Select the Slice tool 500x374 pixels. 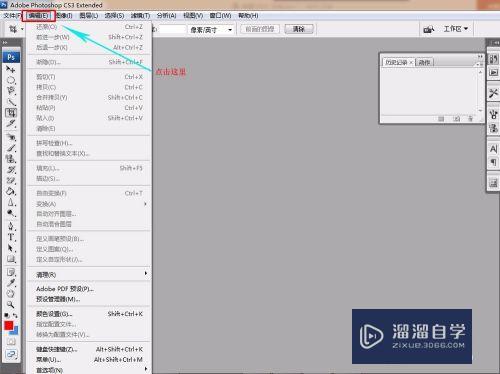point(11,123)
